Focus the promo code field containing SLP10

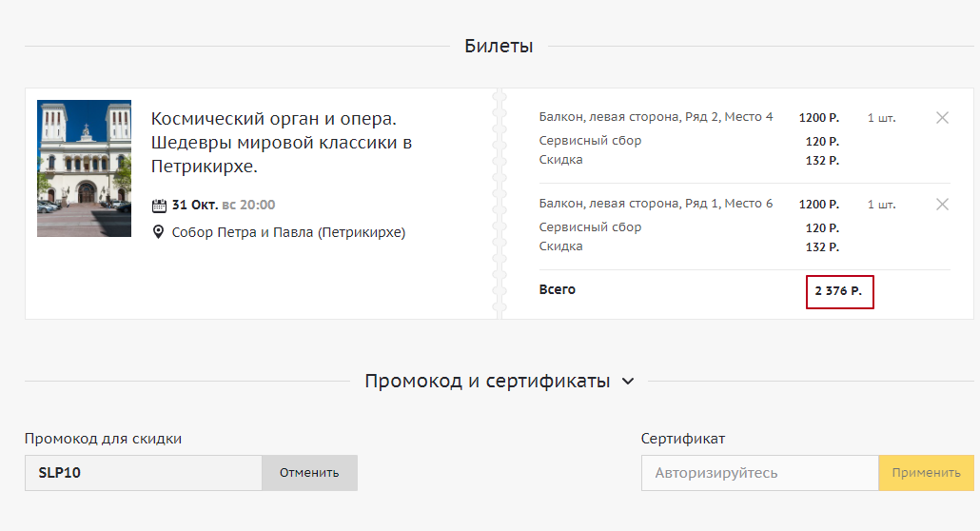click(x=143, y=473)
